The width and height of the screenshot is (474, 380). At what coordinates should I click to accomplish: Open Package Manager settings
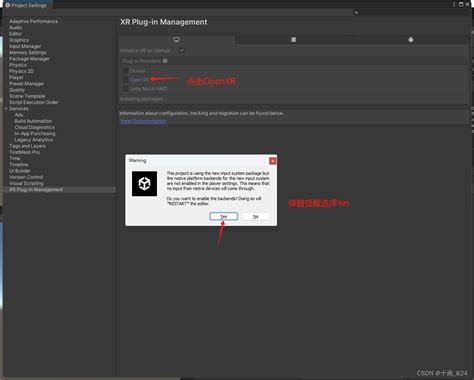click(x=29, y=59)
